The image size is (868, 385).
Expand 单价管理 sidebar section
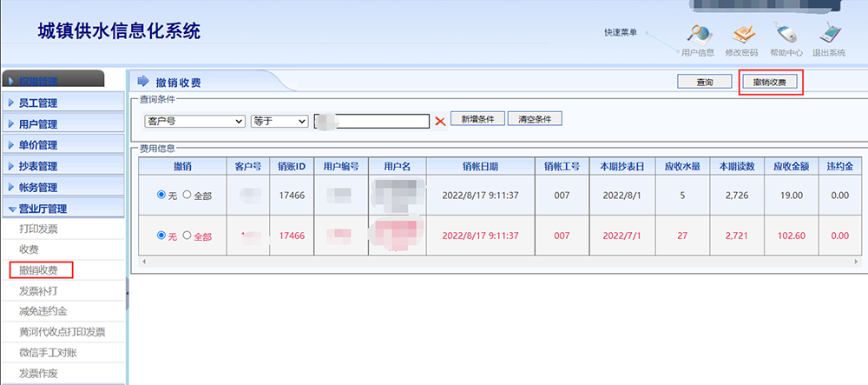(63, 144)
